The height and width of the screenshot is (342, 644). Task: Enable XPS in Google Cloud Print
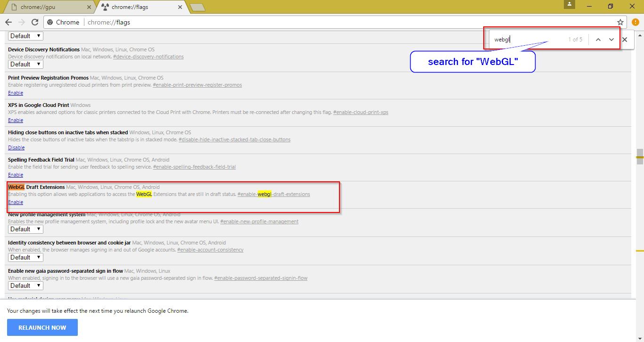(16, 120)
